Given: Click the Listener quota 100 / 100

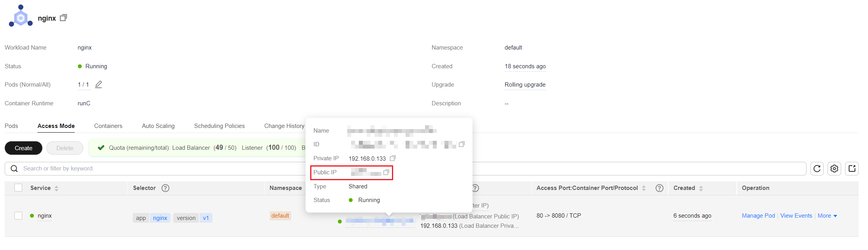Looking at the screenshot, I should (281, 147).
